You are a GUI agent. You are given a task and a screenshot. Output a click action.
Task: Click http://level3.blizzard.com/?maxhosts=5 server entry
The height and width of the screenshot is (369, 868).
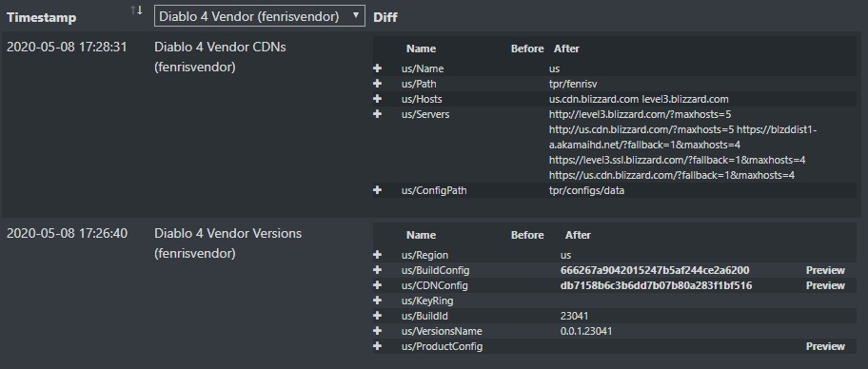coord(640,114)
